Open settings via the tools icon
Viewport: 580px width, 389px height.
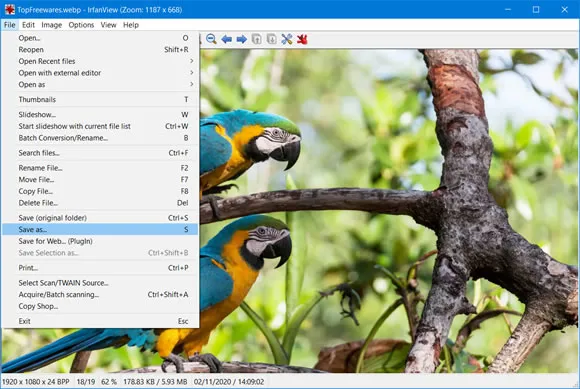pyautogui.click(x=287, y=39)
